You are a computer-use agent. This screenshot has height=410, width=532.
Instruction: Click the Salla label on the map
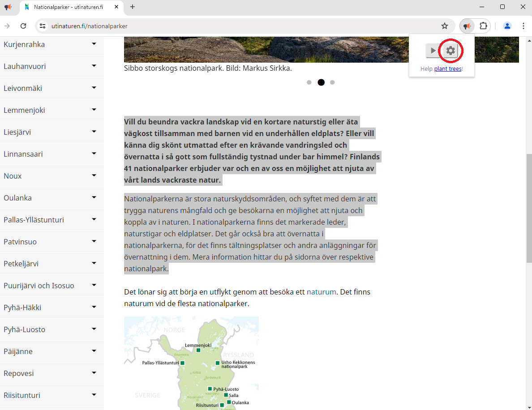click(234, 395)
